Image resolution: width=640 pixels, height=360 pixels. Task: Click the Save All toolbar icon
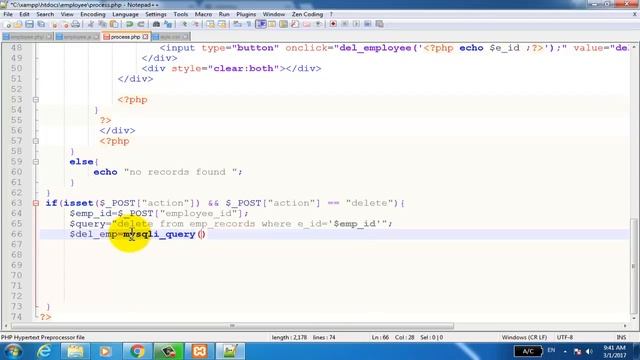(x=41, y=24)
